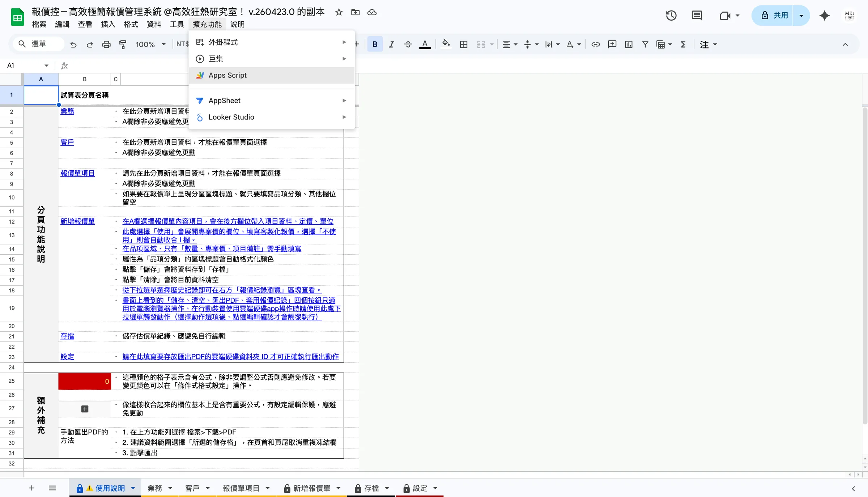
Task: Switch to the 報價單項目 sheet tab
Action: (241, 488)
